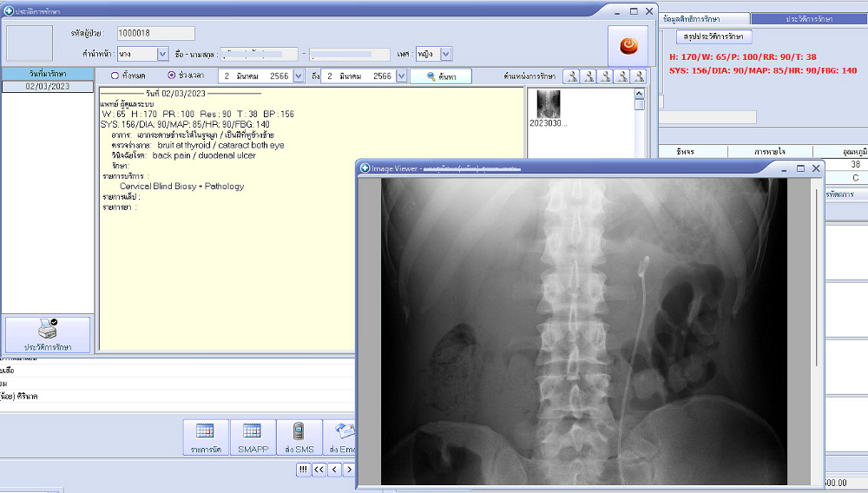Jump to first record with << button
The image size is (868, 493).
click(x=319, y=470)
